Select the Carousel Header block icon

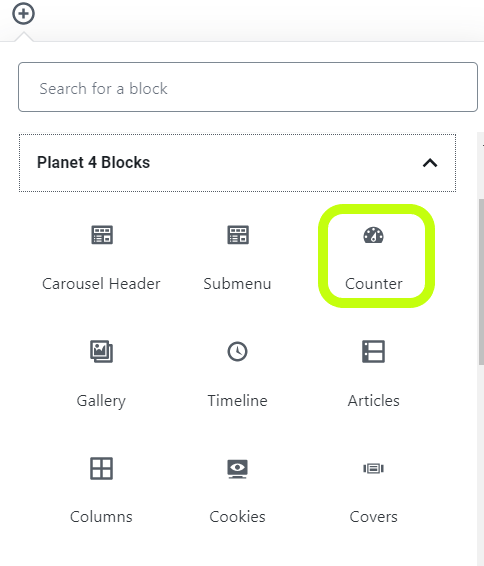102,235
